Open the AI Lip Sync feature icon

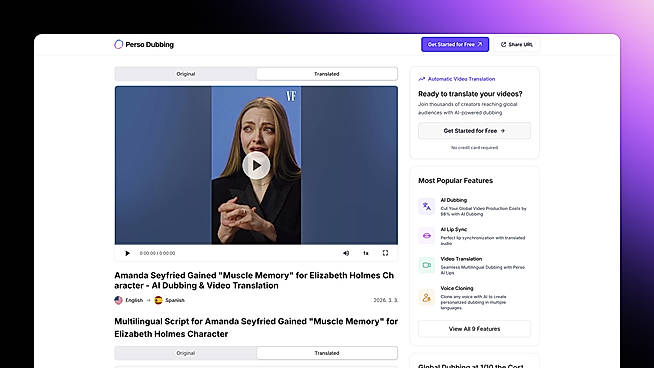[x=426, y=236]
